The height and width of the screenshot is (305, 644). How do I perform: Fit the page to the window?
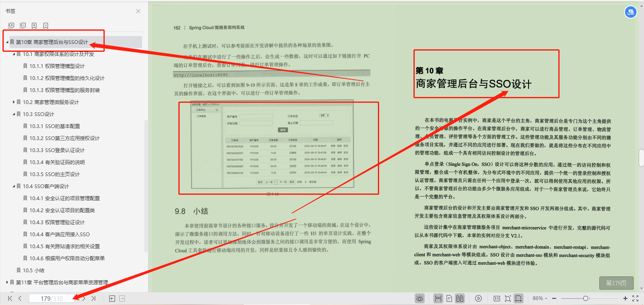508,298
